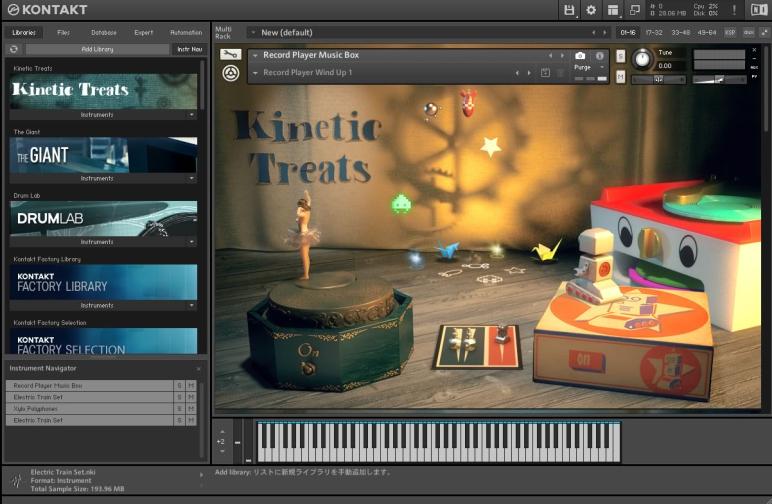This screenshot has width=772, height=504.
Task: Click The Giant library banner
Action: coord(103,155)
